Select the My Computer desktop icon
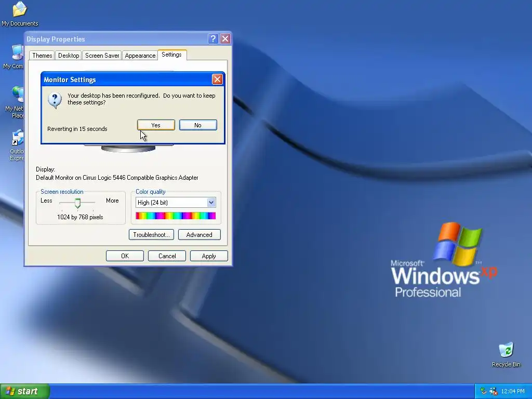532x399 pixels. pos(14,57)
